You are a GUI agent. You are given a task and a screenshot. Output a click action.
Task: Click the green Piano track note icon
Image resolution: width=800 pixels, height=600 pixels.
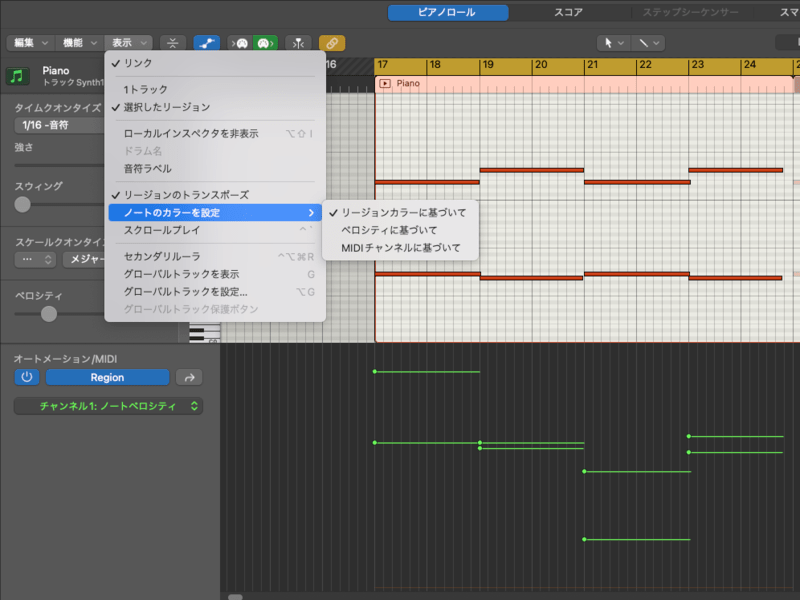pos(18,77)
